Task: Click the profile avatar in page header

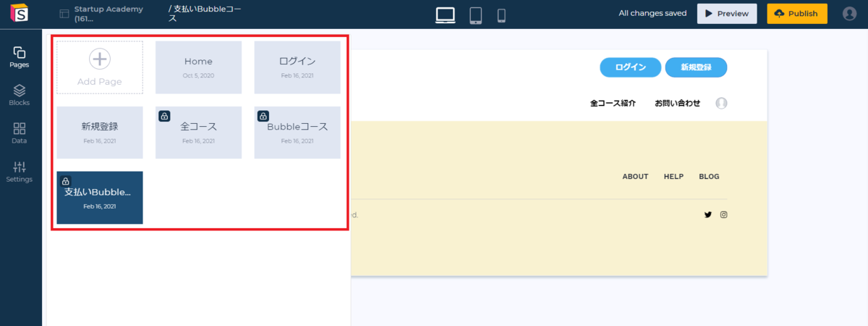Action: pos(721,103)
